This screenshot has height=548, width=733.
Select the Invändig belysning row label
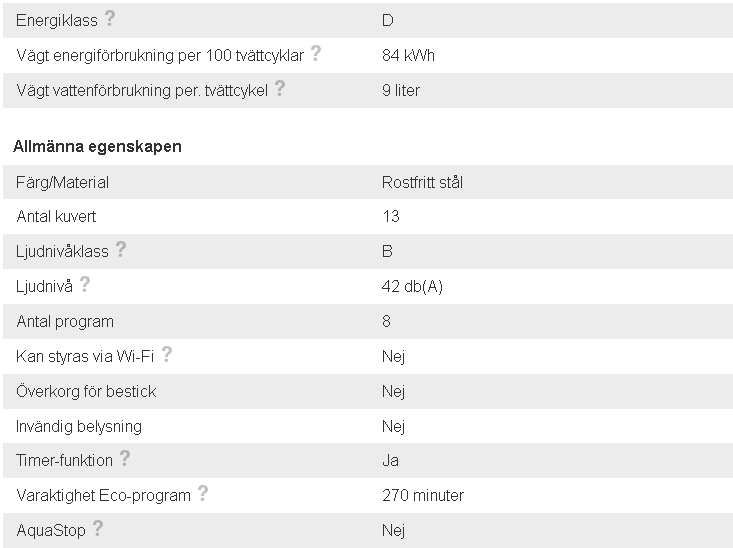coord(79,426)
